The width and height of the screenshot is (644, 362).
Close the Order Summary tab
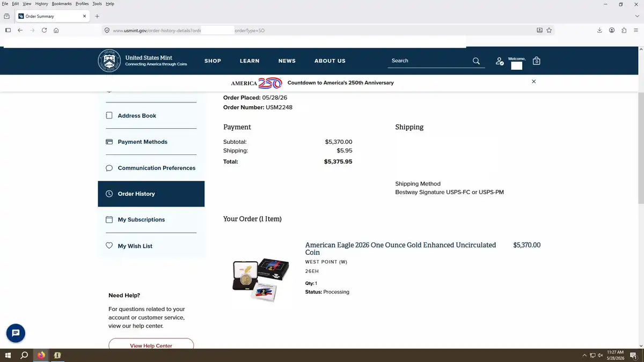[84, 16]
